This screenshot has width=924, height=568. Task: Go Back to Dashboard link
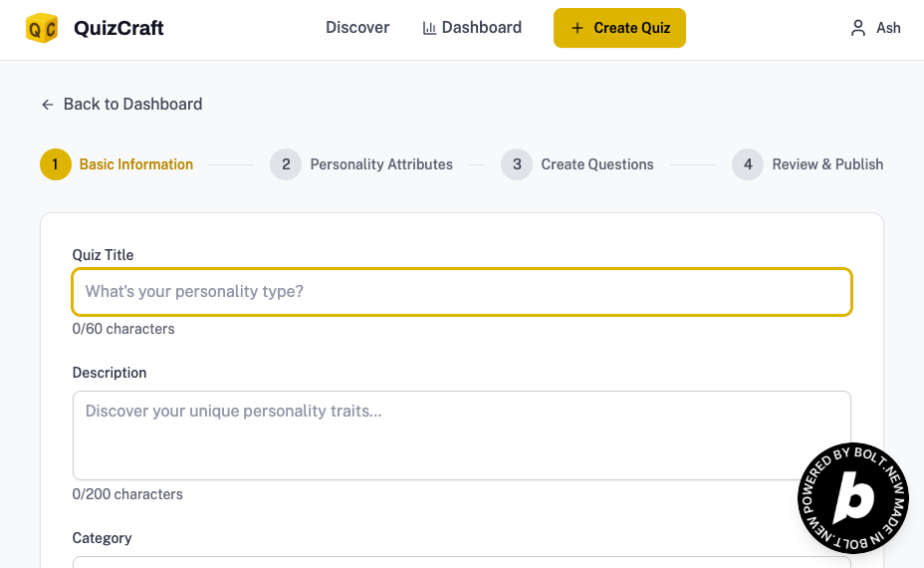click(x=132, y=105)
